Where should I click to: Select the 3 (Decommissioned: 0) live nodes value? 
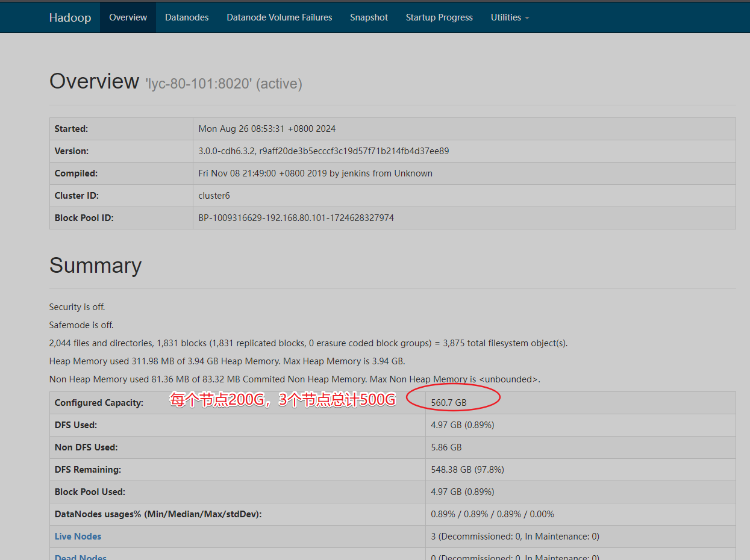coord(515,536)
